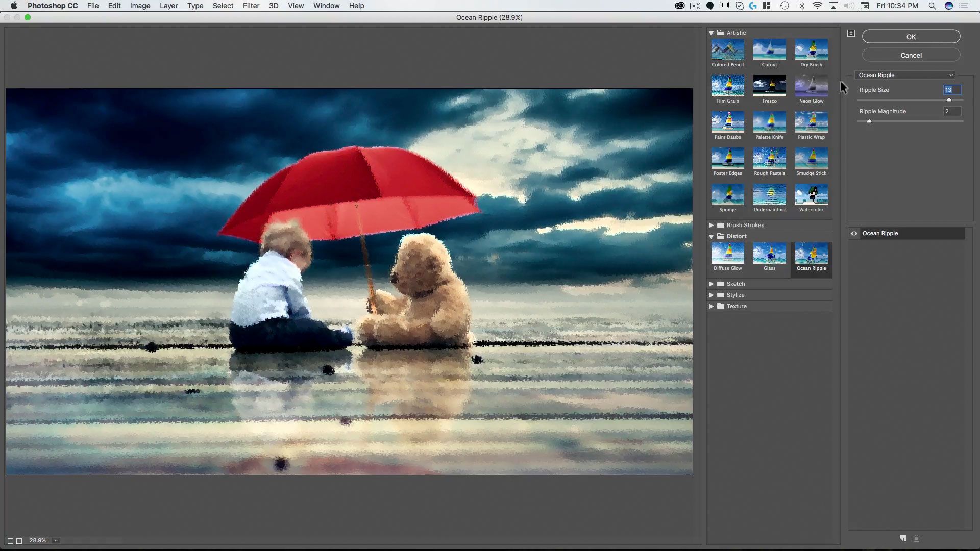
Task: Open the Layer menu
Action: [x=168, y=6]
